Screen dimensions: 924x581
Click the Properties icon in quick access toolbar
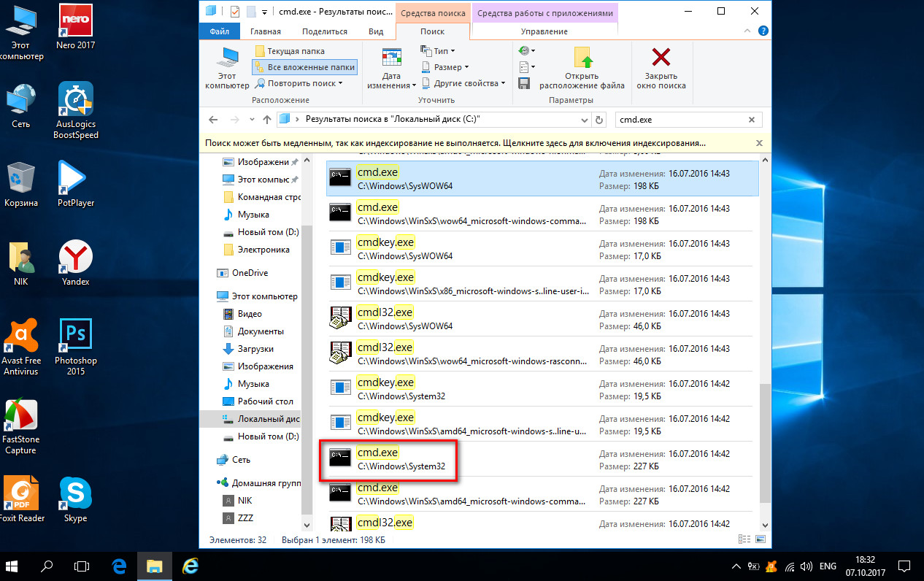point(234,11)
